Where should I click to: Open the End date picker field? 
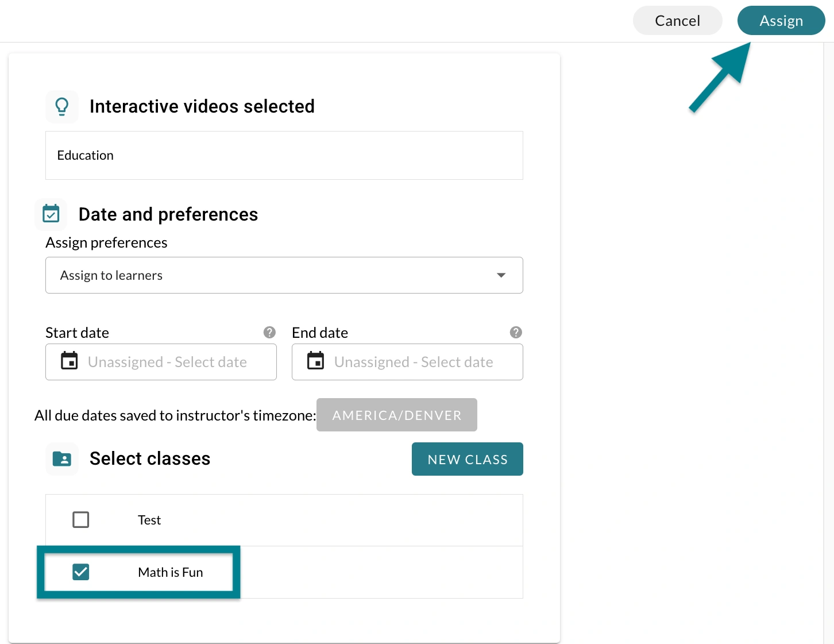407,362
